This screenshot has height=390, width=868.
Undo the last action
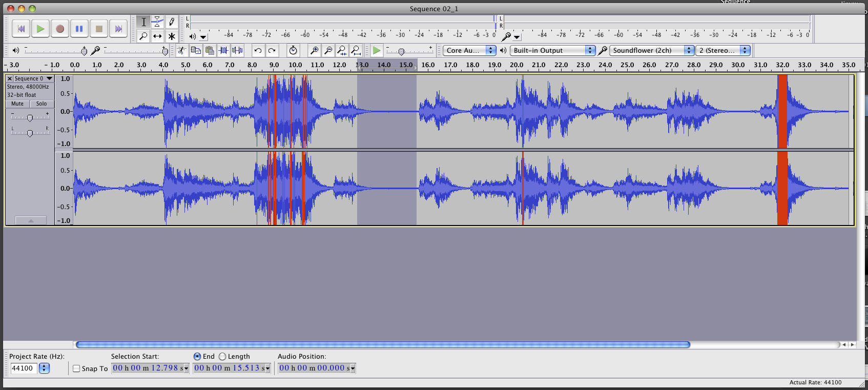pos(258,50)
